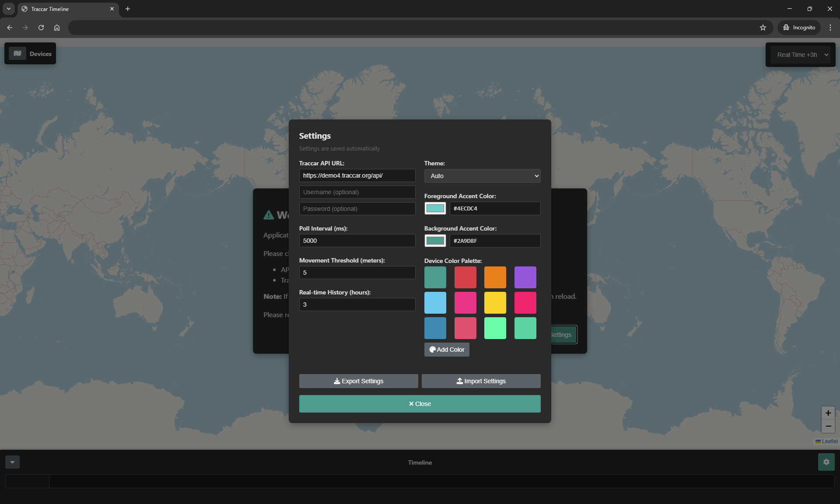Click the Username (optional) field

(357, 192)
